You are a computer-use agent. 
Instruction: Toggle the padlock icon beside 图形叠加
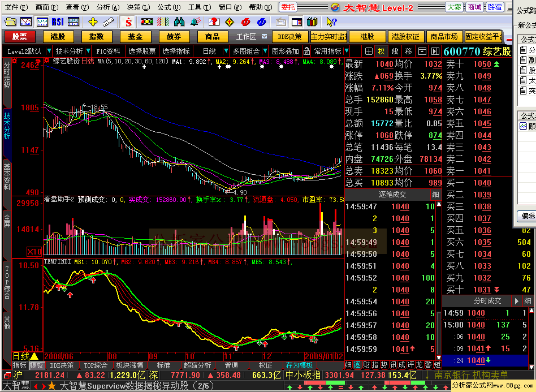coord(306,51)
